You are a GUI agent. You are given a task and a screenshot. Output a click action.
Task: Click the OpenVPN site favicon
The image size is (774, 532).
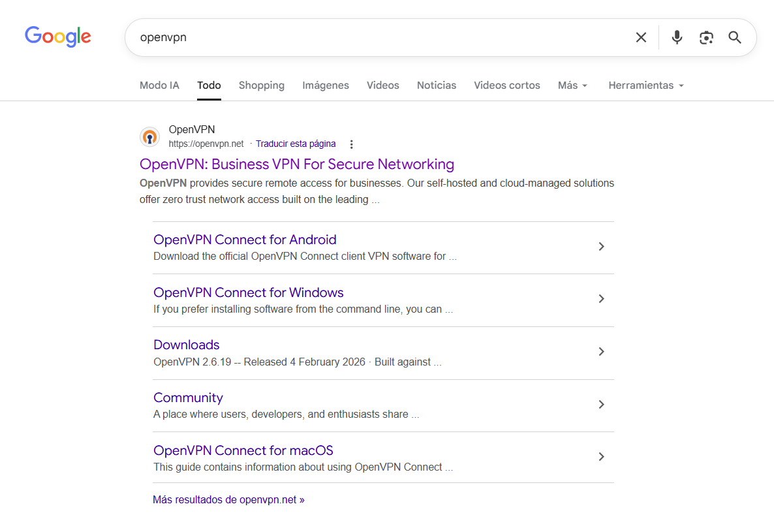click(x=149, y=137)
